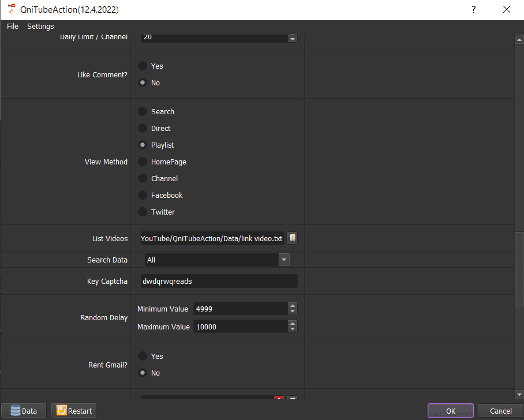Click the vertical scrollbar thumb
Image resolution: width=524 pixels, height=420 pixels.
[519, 269]
